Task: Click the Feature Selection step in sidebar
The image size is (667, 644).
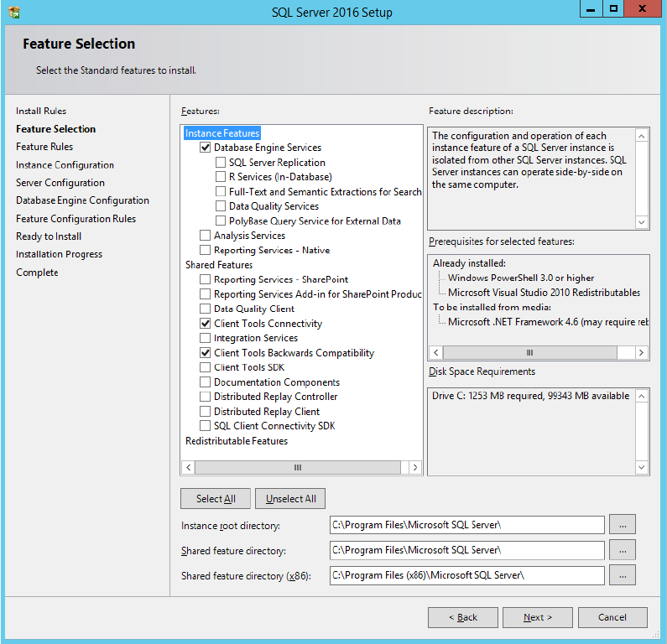Action: click(x=55, y=129)
